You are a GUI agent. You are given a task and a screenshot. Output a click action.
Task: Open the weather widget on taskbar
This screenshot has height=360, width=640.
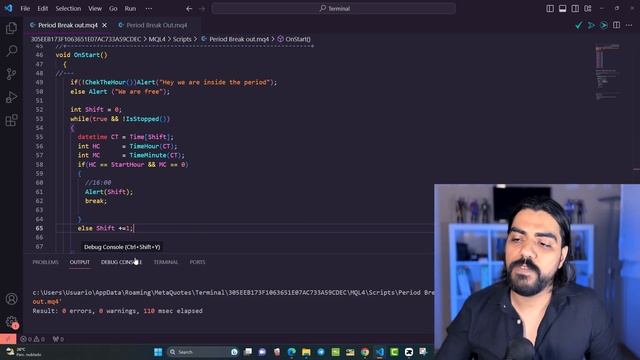coord(24,352)
